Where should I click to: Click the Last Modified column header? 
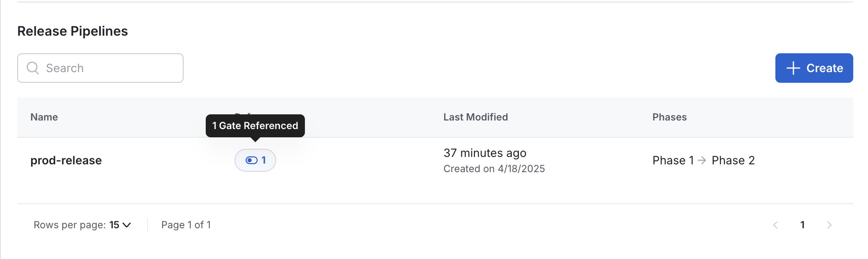475,117
